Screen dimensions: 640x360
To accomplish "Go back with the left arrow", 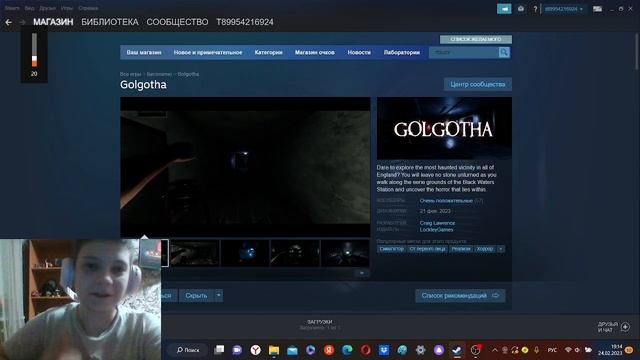I will tap(8, 22).
